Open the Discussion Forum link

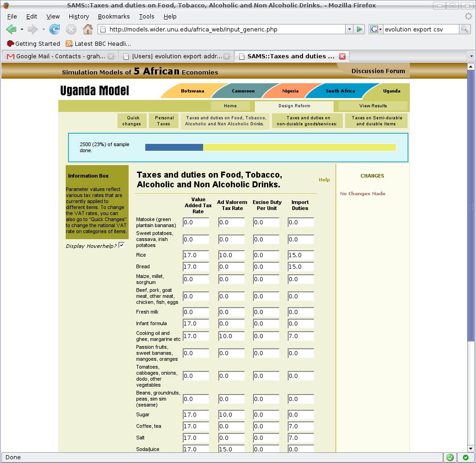click(x=378, y=71)
